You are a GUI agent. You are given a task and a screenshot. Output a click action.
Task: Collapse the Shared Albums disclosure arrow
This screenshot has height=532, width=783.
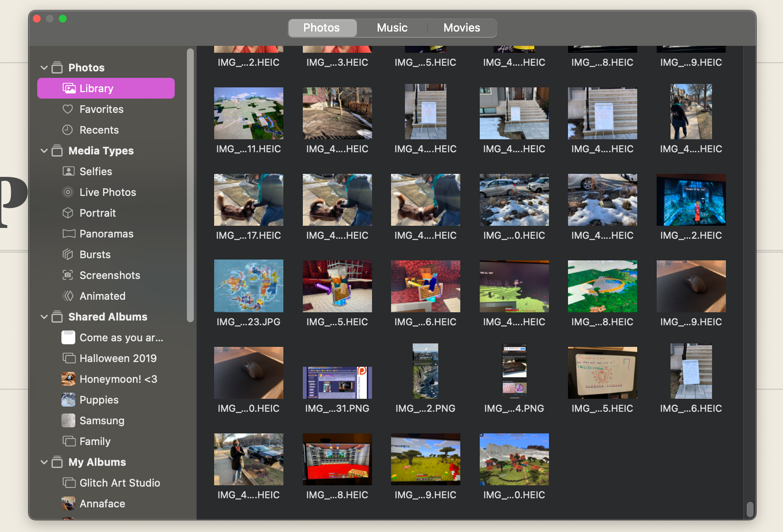pos(44,317)
